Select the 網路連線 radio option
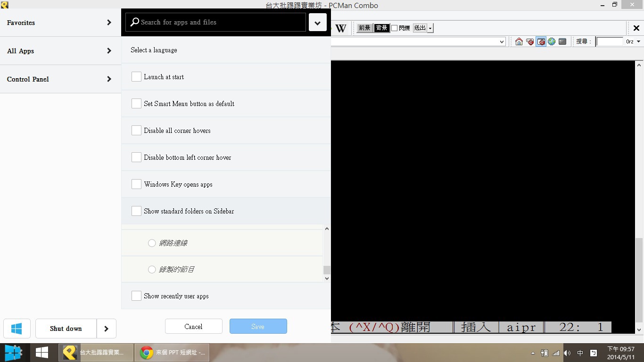 152,243
